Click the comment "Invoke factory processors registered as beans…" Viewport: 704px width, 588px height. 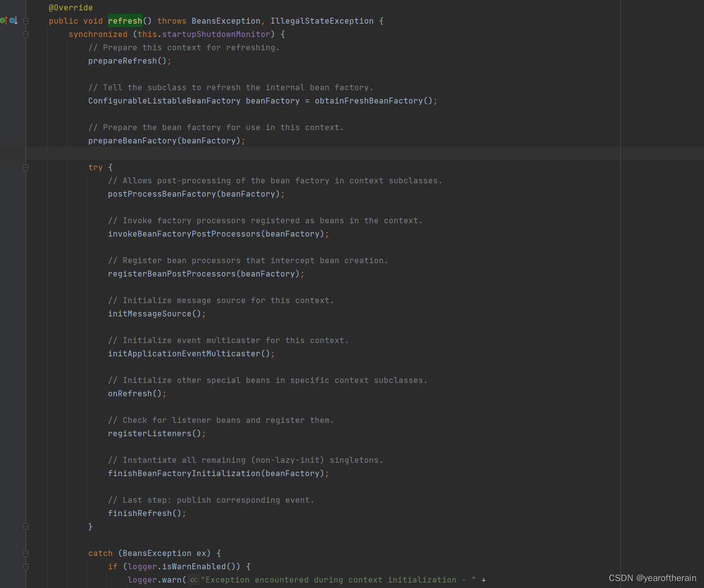265,221
